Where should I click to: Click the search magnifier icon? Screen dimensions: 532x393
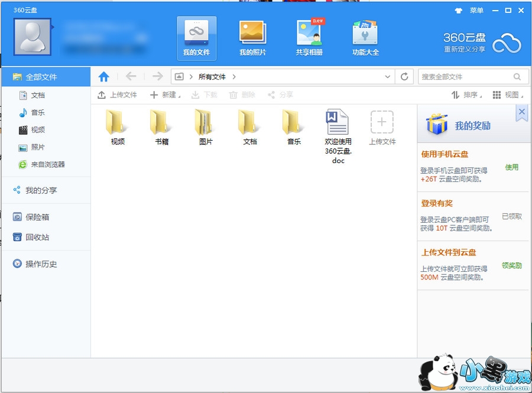tap(517, 77)
